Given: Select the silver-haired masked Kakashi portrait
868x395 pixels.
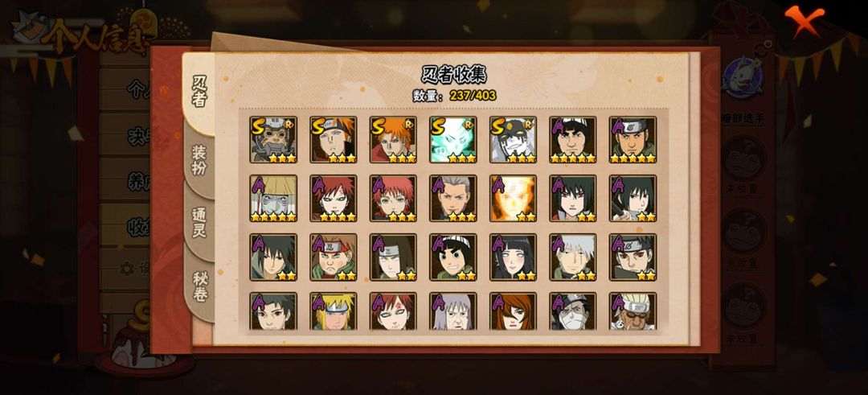Looking at the screenshot, I should pos(573,257).
